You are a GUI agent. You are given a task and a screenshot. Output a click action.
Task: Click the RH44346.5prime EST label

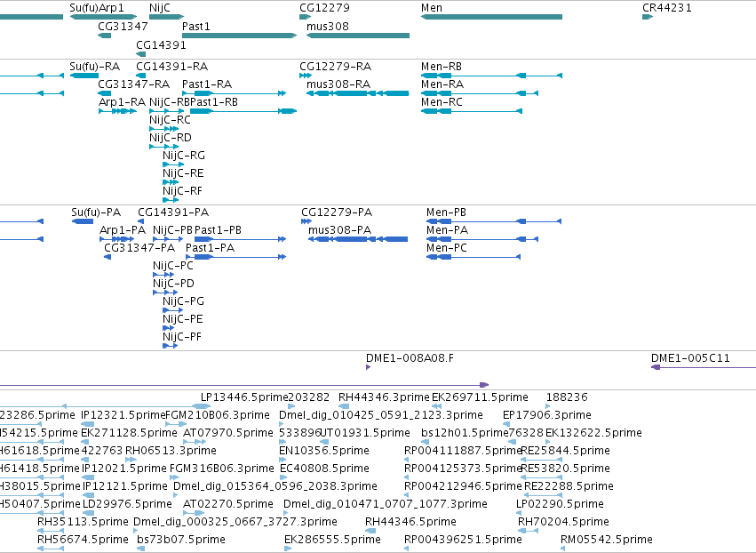(410, 522)
